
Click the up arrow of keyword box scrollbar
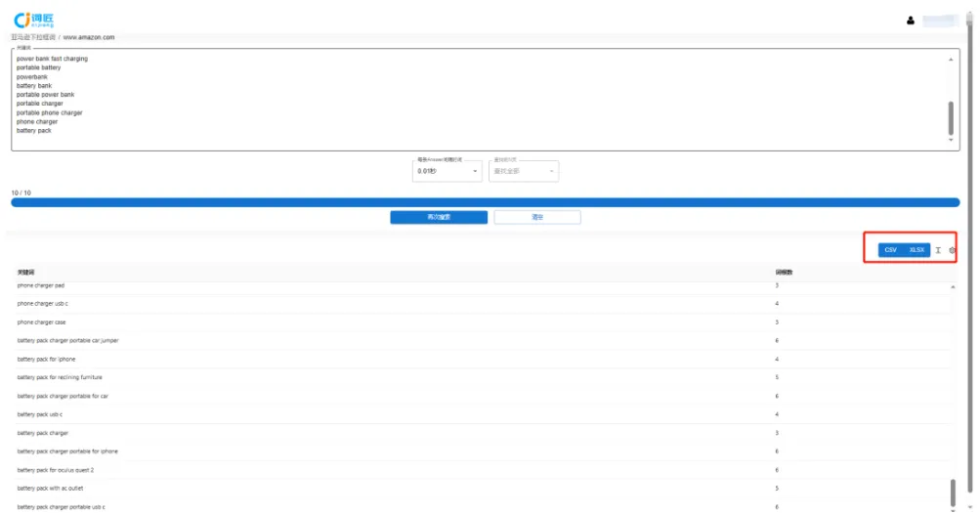[951, 60]
